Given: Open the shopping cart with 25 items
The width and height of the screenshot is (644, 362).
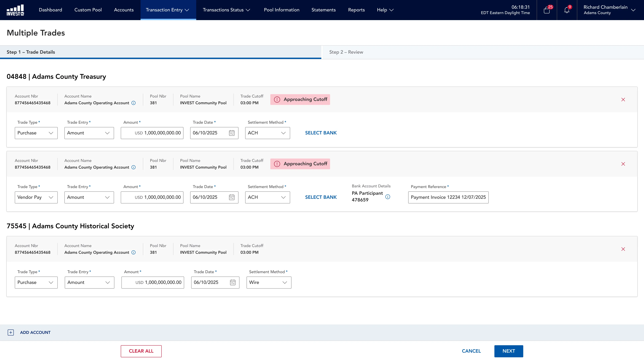Looking at the screenshot, I should [547, 10].
